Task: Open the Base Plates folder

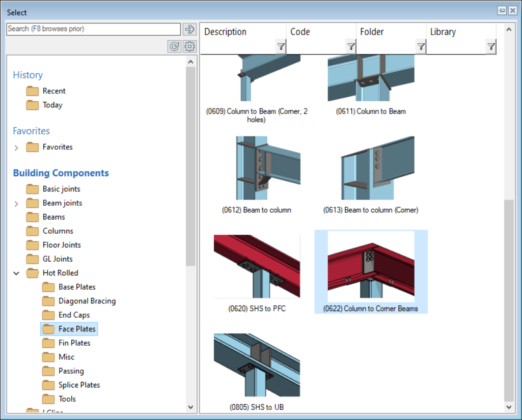Action: pyautogui.click(x=77, y=287)
